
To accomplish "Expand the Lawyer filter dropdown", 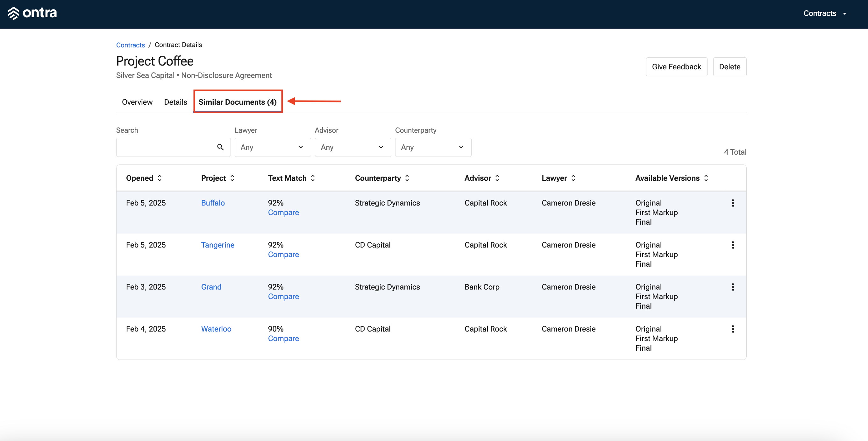I will pyautogui.click(x=273, y=147).
